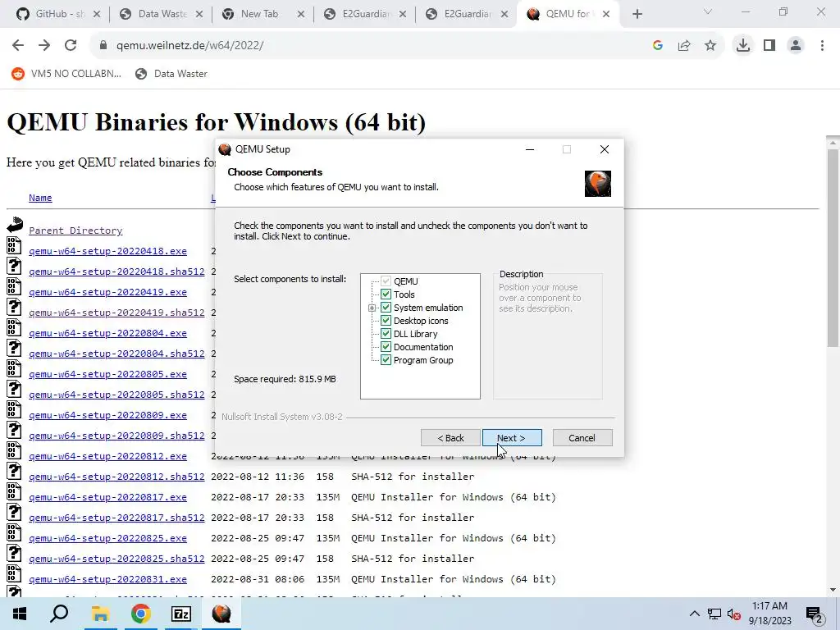Click QEMU setup icon in taskbar

221,614
